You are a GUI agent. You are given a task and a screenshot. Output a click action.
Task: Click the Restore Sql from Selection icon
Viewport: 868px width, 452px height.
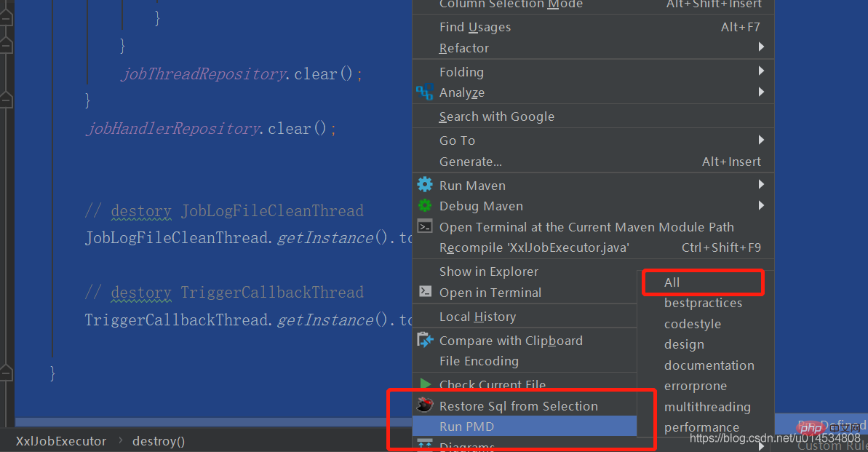click(425, 405)
